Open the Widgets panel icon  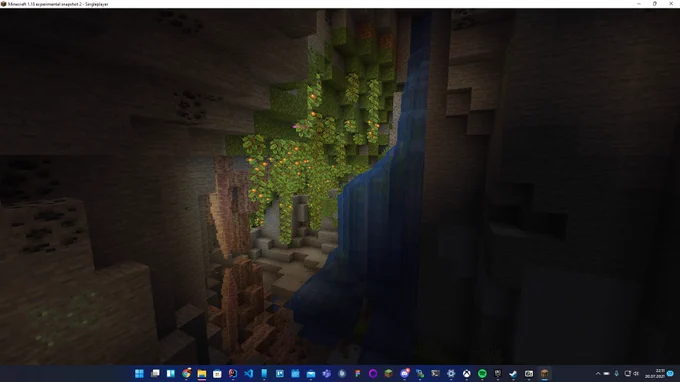(170, 373)
